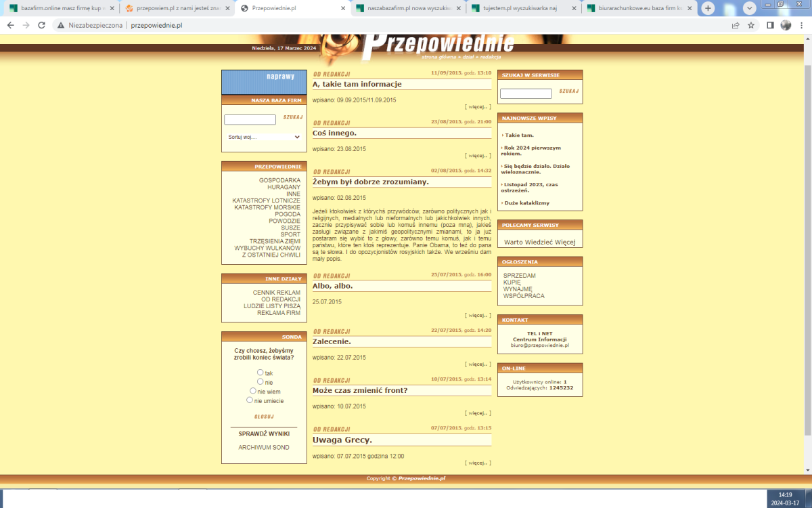This screenshot has width=812, height=508.
Task: Bookmark this page with the star icon
Action: (x=751, y=25)
